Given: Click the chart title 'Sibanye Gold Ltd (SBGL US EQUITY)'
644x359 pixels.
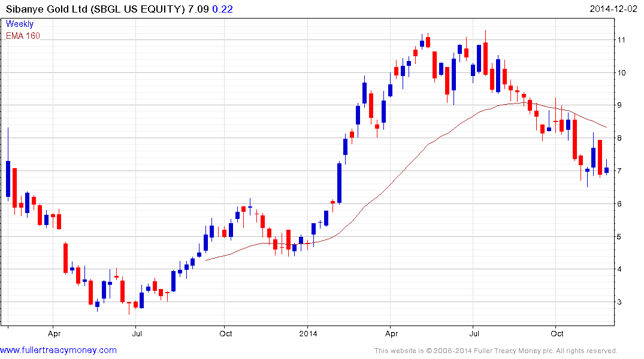Looking at the screenshot, I should click(x=95, y=9).
